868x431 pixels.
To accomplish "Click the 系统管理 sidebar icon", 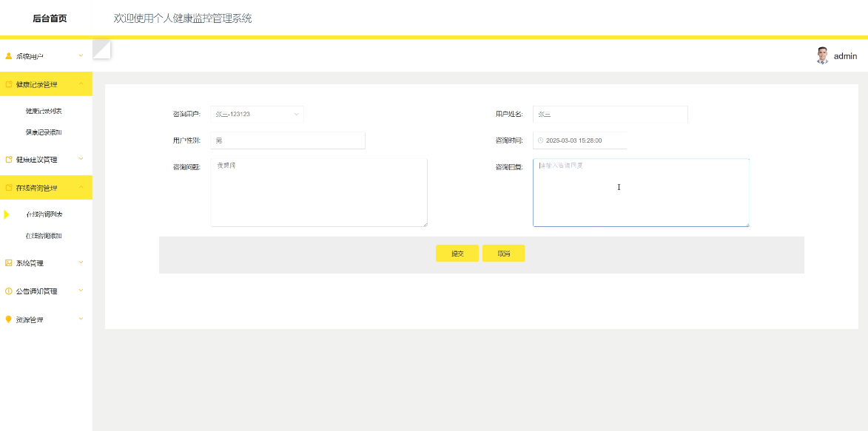I will click(8, 262).
